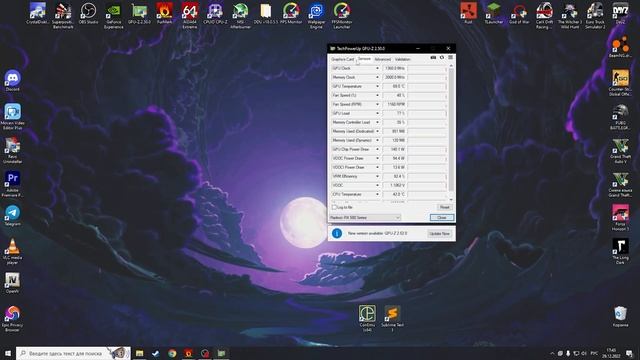Click the blue info icon in update banner

pos(337,233)
